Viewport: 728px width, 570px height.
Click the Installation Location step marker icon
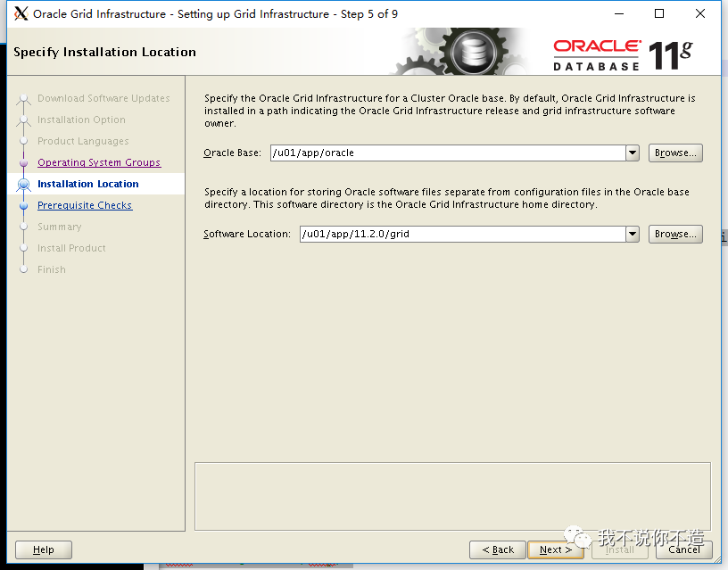pos(24,185)
